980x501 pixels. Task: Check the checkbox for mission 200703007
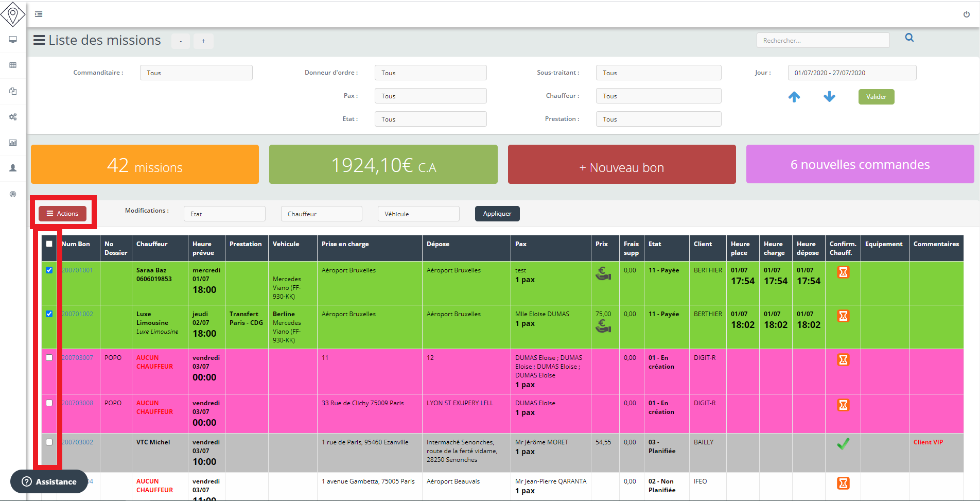[49, 358]
